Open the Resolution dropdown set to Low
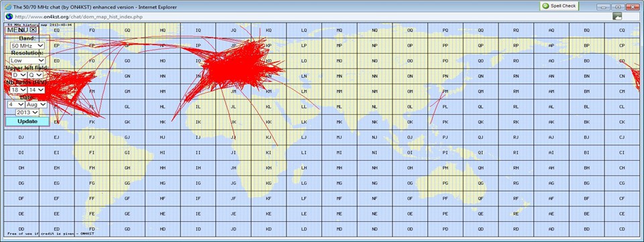This screenshot has height=242, width=644. [27, 61]
